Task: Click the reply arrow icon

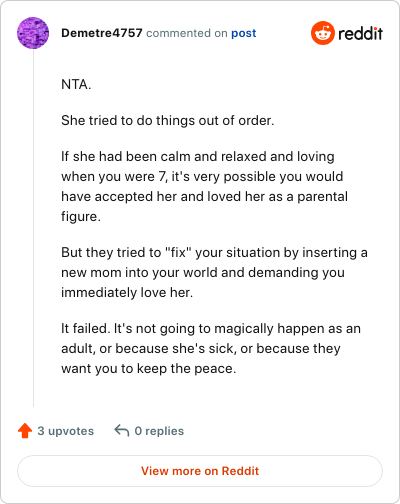Action: pos(122,430)
